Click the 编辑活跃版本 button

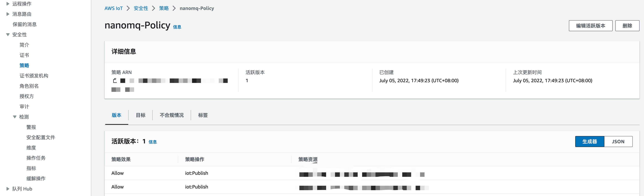(x=590, y=26)
